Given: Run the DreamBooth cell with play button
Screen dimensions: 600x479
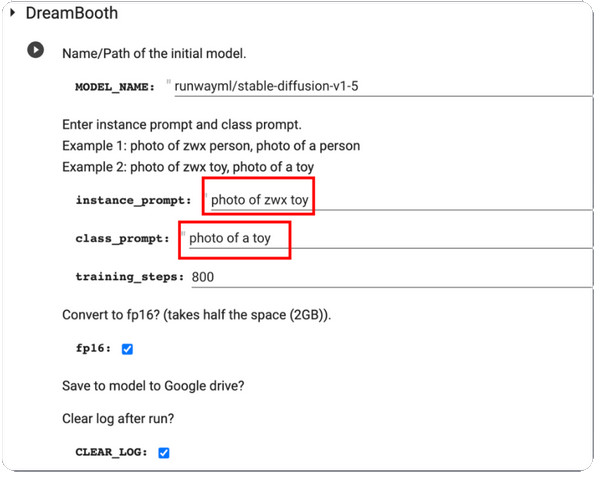Looking at the screenshot, I should click(x=36, y=50).
